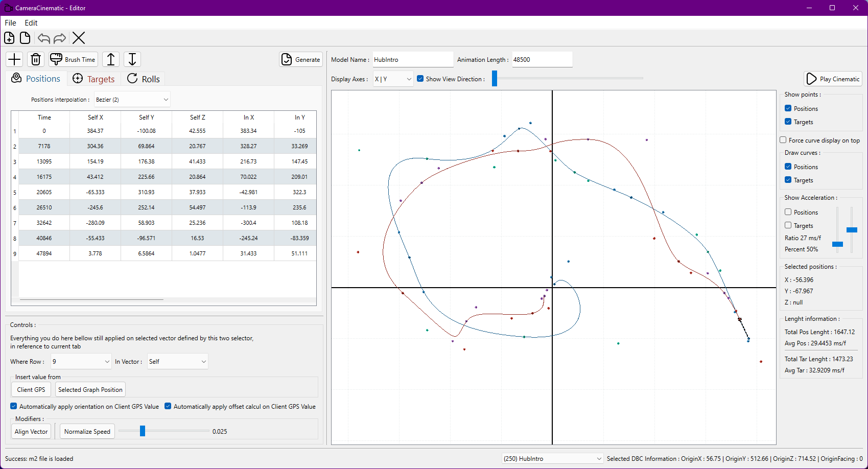Open the Edit menu
868x469 pixels.
click(31, 23)
